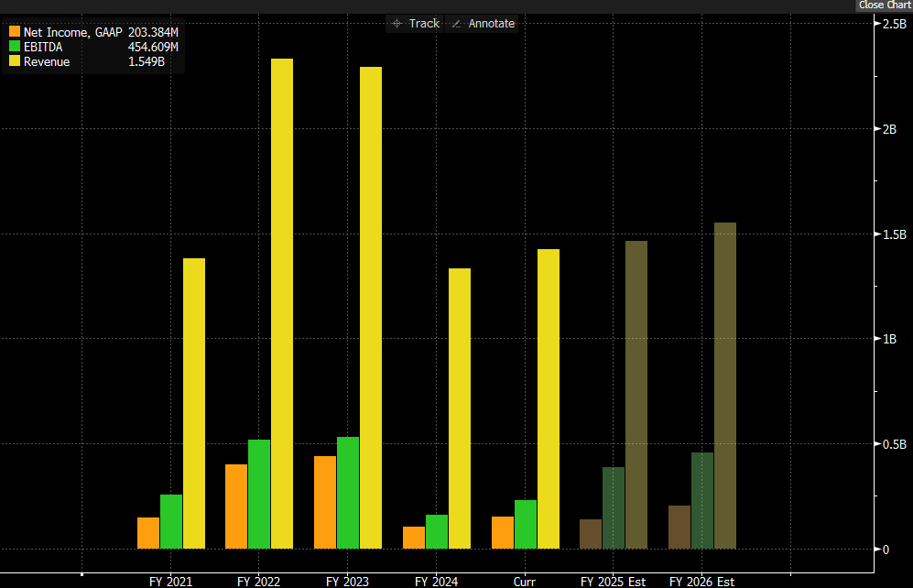
Task: Select the FY 2026 Est EBITDA bar
Action: point(702,500)
